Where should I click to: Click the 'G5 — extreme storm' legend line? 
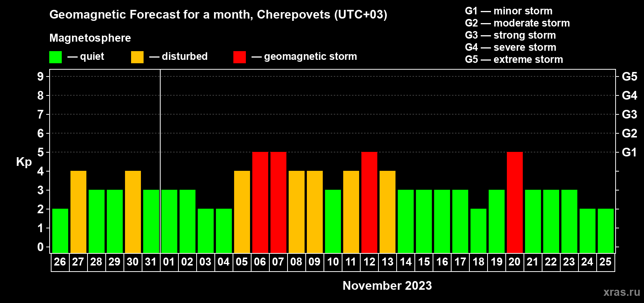tap(514, 59)
